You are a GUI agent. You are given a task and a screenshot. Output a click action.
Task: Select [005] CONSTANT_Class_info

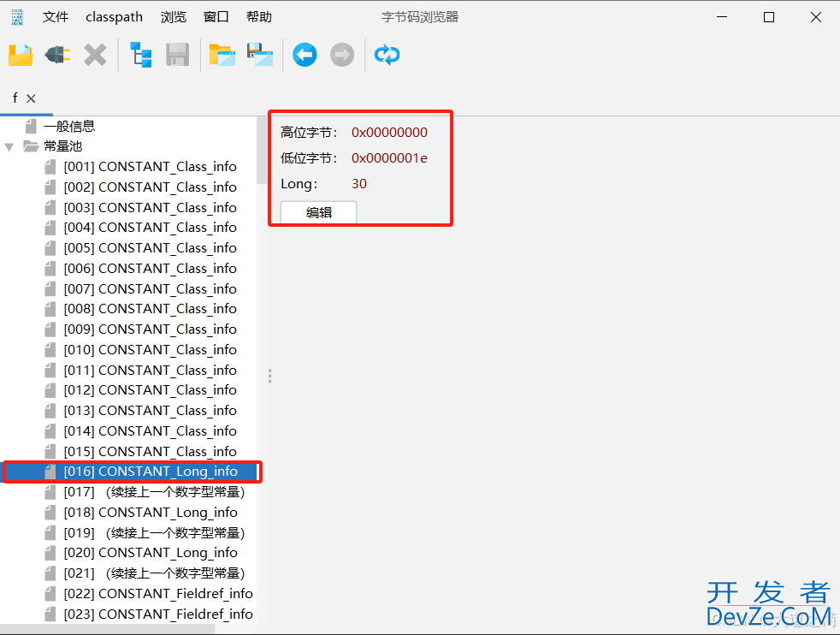click(150, 247)
